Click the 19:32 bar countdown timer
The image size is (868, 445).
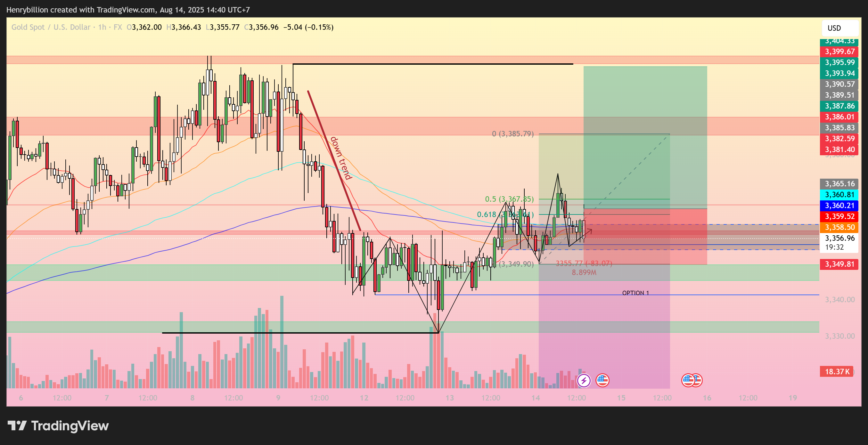834,247
